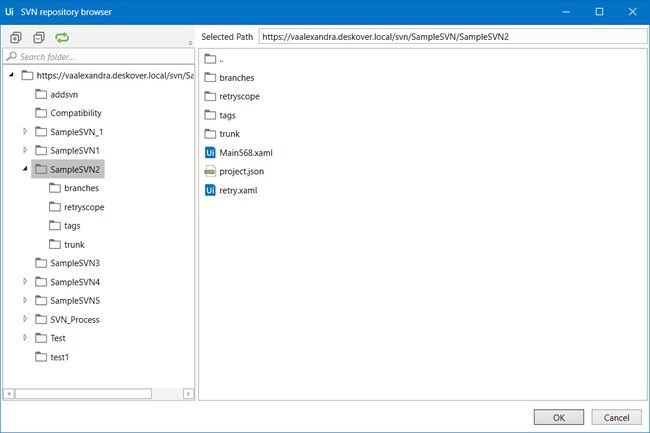Screen dimensions: 650x433
Task: Click the tree's horizontal scrollbar right arrow
Action: tap(188, 393)
